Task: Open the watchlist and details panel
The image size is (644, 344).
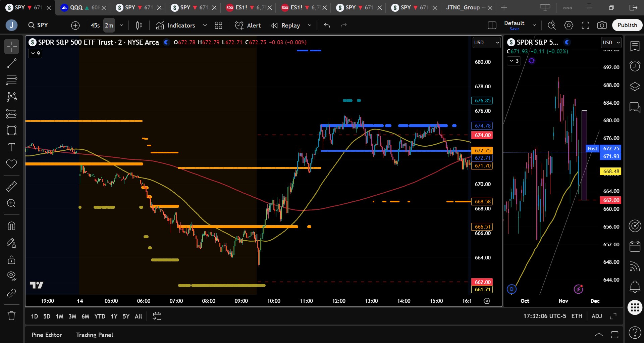Action: click(x=635, y=46)
